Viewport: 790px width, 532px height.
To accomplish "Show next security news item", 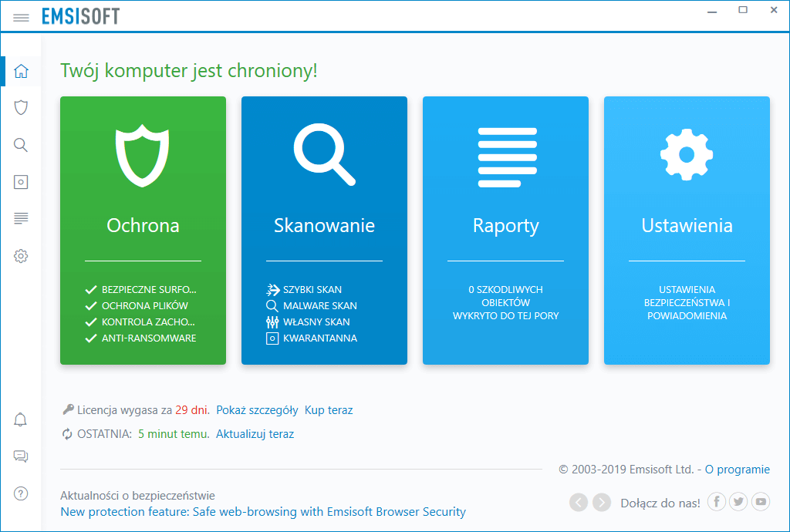I will pos(602,502).
